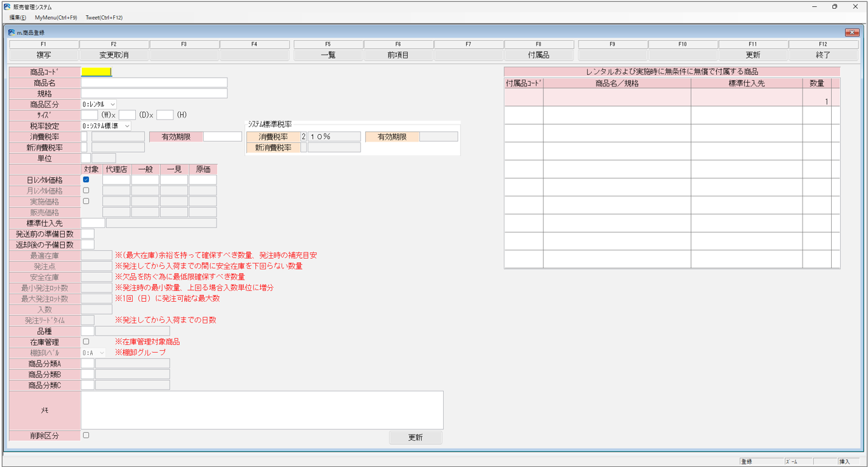Screen dimensions: 868x467
Task: Enable the 月レンタル価格 checkbox
Action: coord(86,191)
